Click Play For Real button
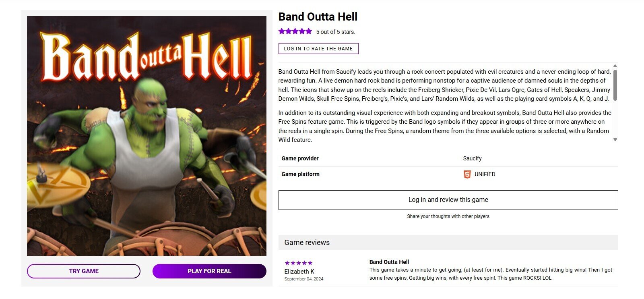This screenshot has height=299, width=644. [209, 271]
